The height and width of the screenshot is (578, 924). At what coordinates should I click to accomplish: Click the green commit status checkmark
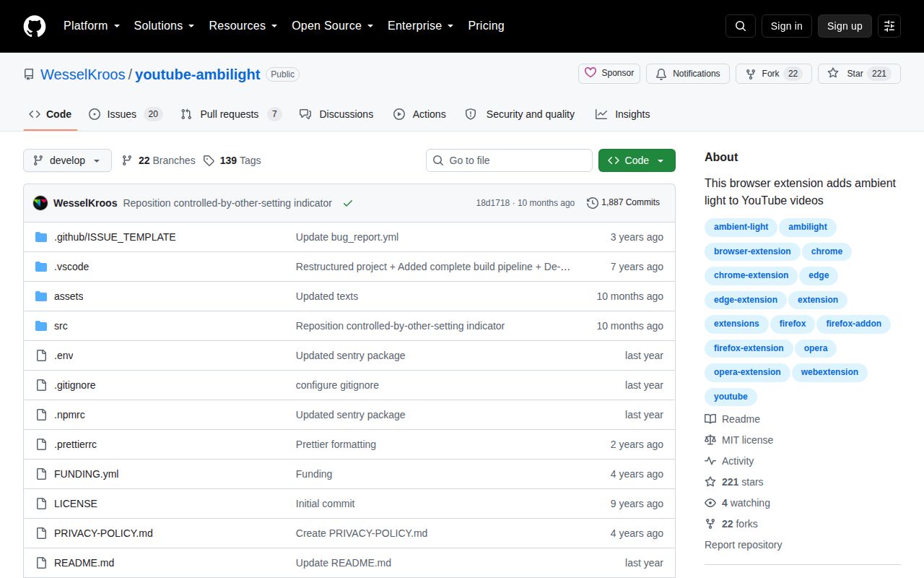pyautogui.click(x=348, y=203)
